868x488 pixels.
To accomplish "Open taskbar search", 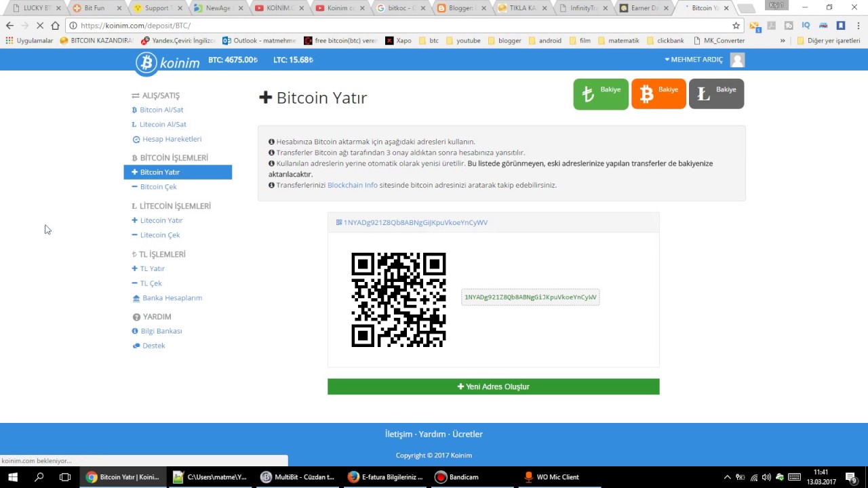I will 39,477.
